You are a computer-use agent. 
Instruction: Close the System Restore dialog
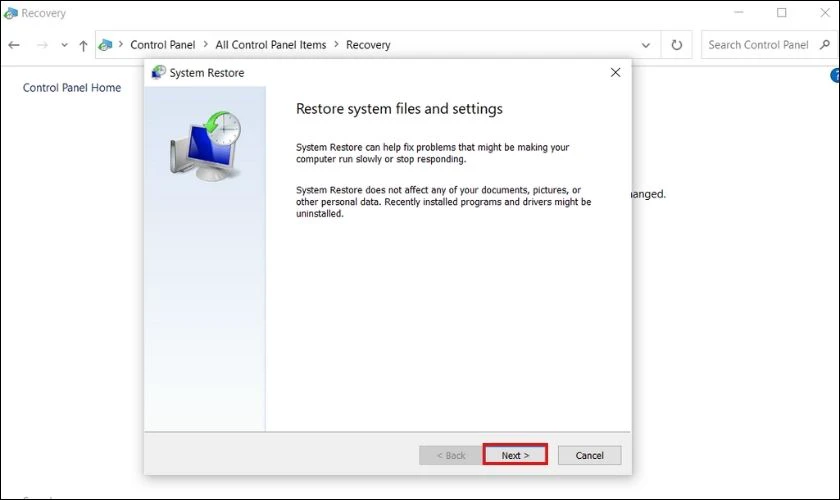[x=616, y=72]
